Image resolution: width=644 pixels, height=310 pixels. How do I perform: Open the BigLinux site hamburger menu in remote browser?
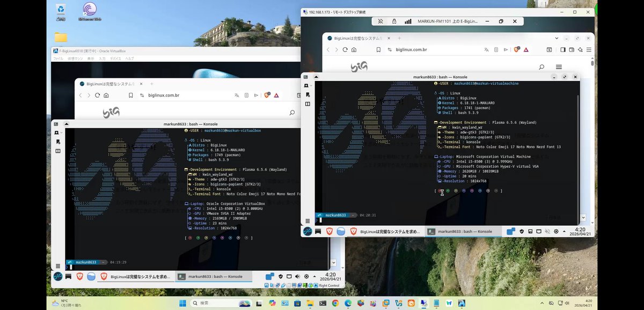[x=559, y=67]
